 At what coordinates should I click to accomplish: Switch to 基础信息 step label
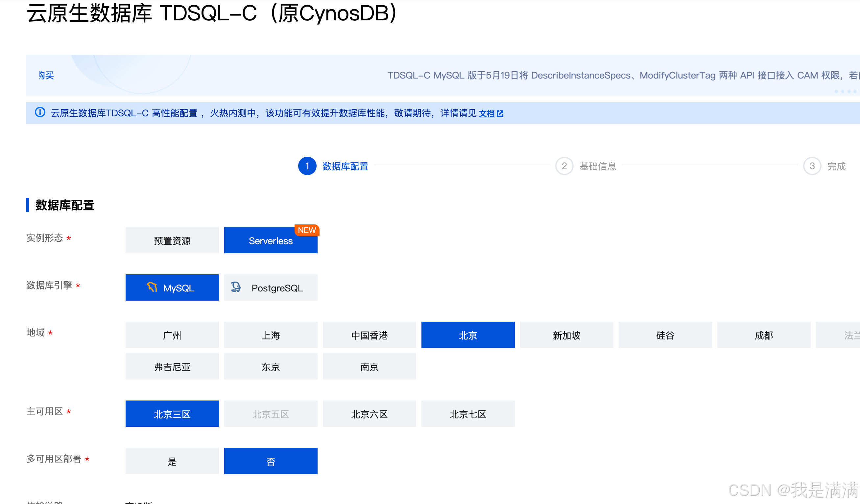598,166
